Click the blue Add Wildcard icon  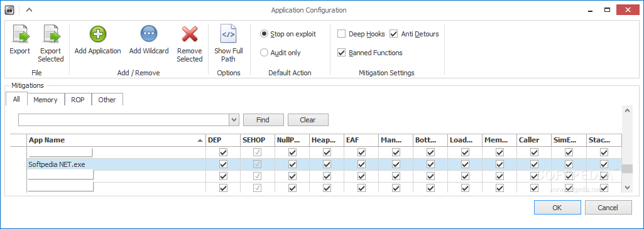click(x=149, y=34)
